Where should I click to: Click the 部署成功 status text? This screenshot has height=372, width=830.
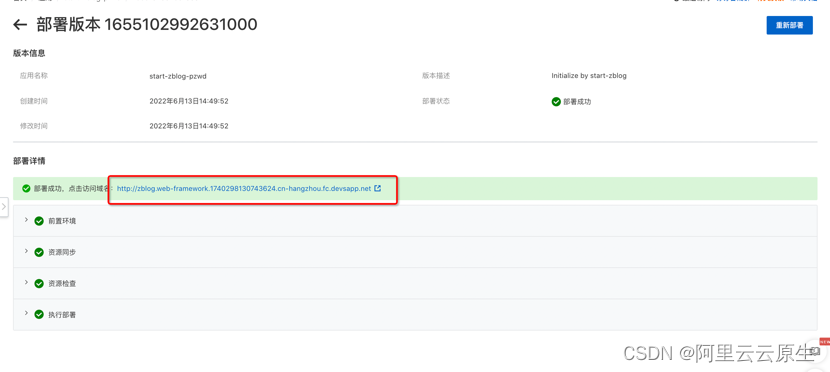click(577, 102)
